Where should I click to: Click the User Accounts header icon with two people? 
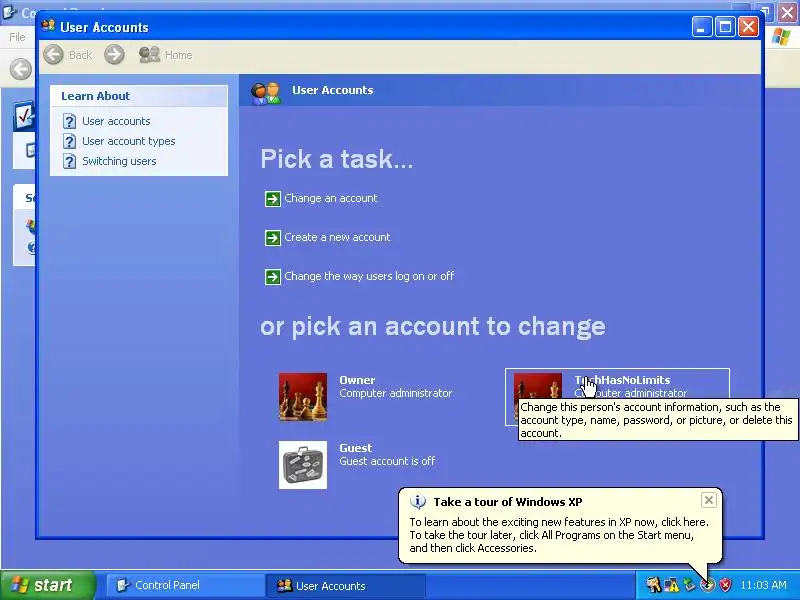[266, 92]
